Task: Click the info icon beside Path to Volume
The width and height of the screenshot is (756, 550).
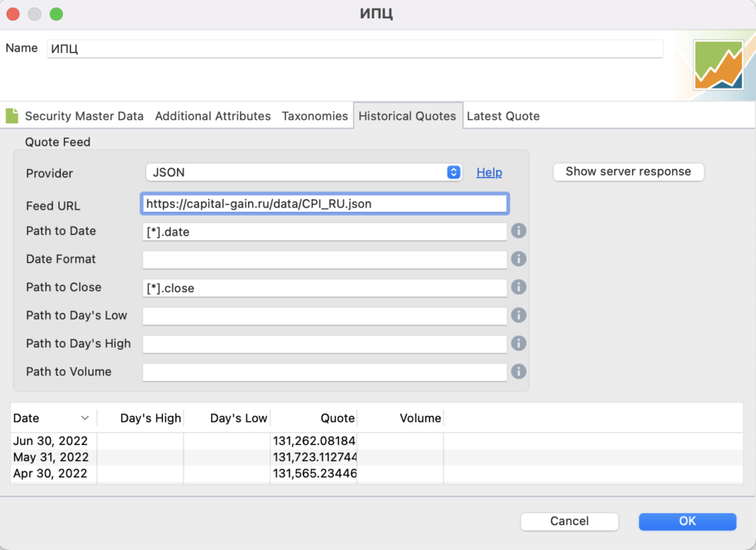Action: pos(518,371)
